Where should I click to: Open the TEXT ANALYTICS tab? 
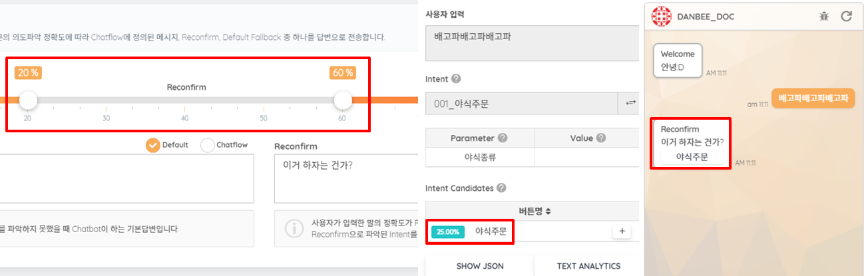588,266
